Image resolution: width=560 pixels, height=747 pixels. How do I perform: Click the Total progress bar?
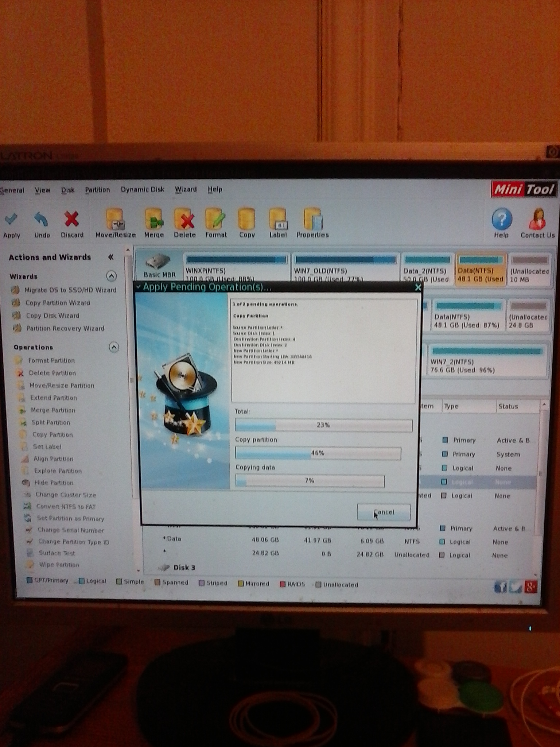click(x=324, y=425)
